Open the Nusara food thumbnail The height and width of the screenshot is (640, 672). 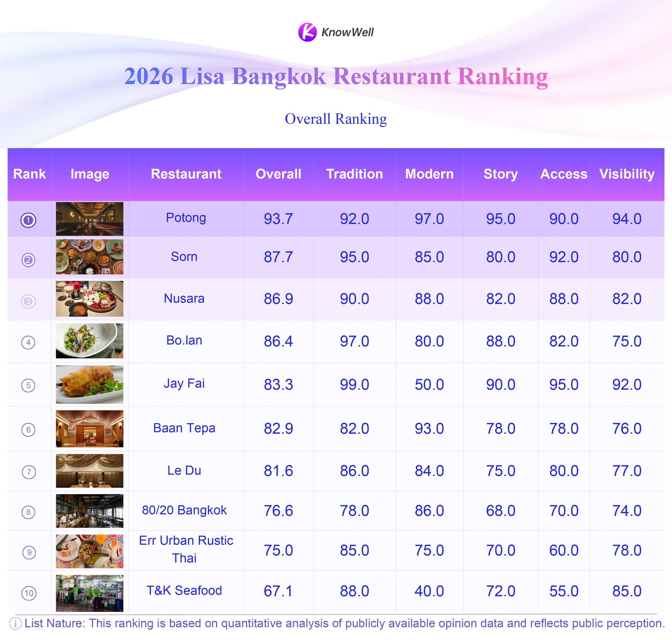click(89, 299)
